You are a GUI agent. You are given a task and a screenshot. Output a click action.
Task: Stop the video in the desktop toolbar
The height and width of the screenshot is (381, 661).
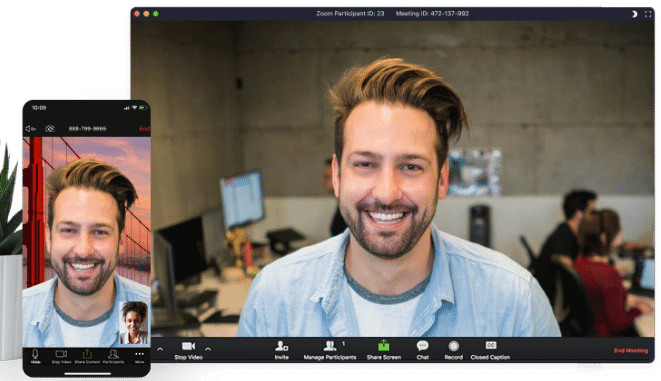[188, 350]
